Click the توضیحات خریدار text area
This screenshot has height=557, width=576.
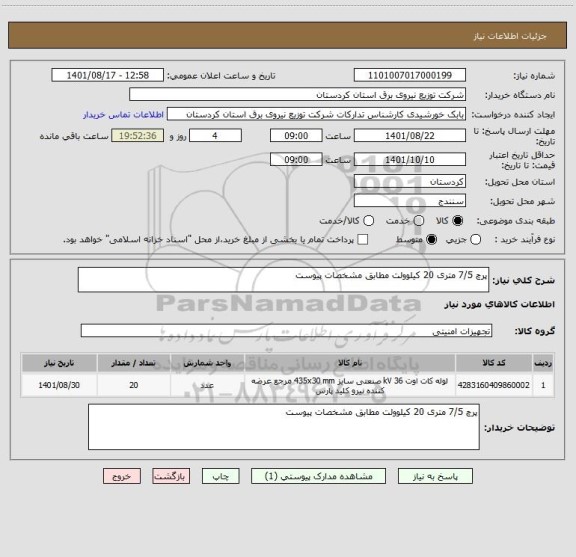click(x=284, y=427)
